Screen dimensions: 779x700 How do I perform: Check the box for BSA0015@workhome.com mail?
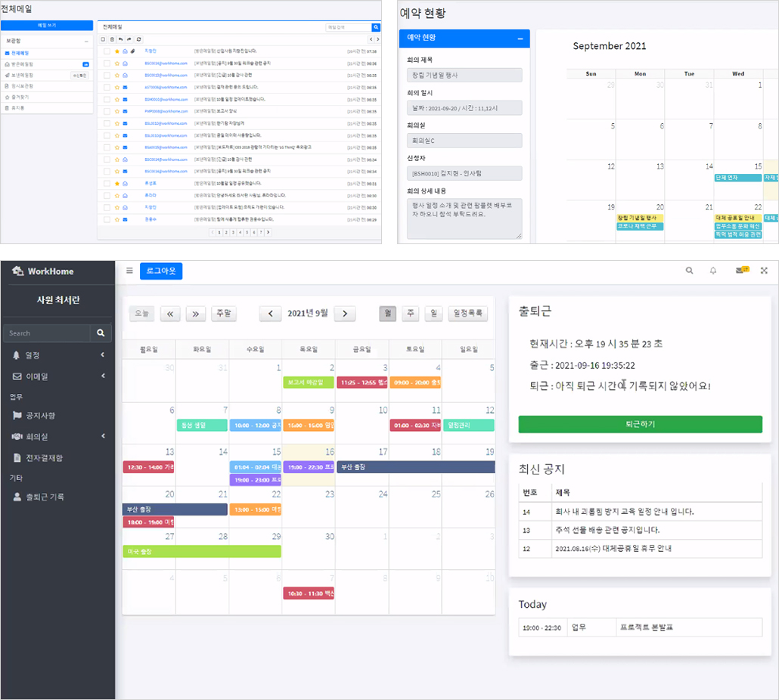pyautogui.click(x=107, y=147)
